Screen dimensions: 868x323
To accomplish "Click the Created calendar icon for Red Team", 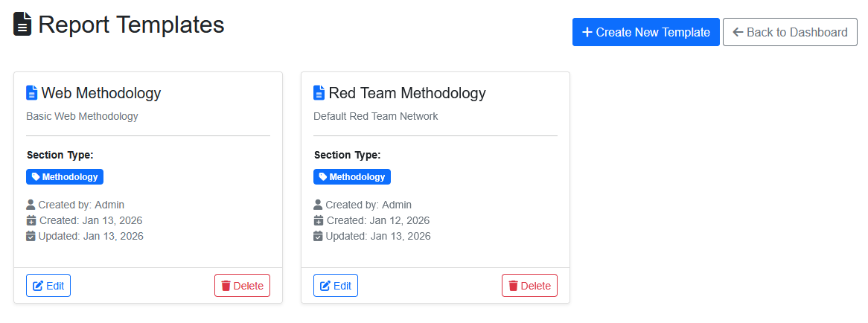I will pyautogui.click(x=318, y=220).
